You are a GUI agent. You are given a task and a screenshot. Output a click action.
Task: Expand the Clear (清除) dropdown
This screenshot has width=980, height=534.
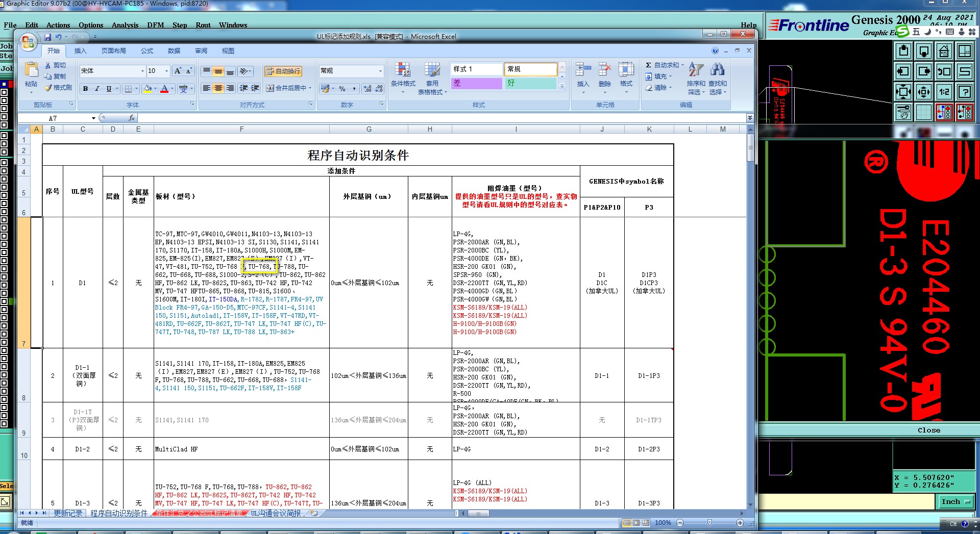(x=670, y=88)
